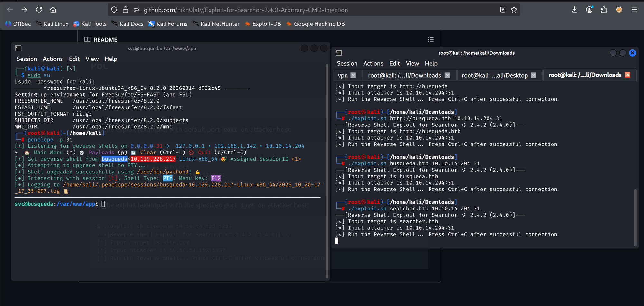Open the Exploit-DB bookmark

(263, 24)
